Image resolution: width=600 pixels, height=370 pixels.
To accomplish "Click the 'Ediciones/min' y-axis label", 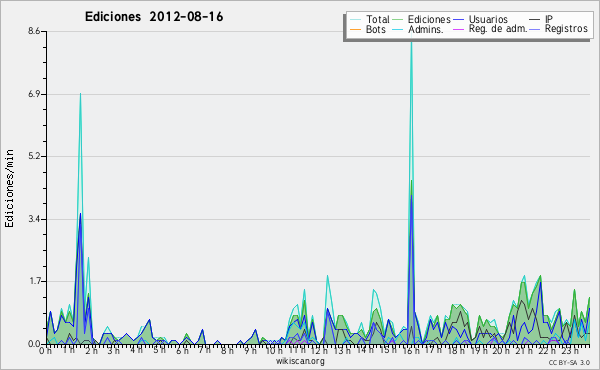I will pos(9,188).
